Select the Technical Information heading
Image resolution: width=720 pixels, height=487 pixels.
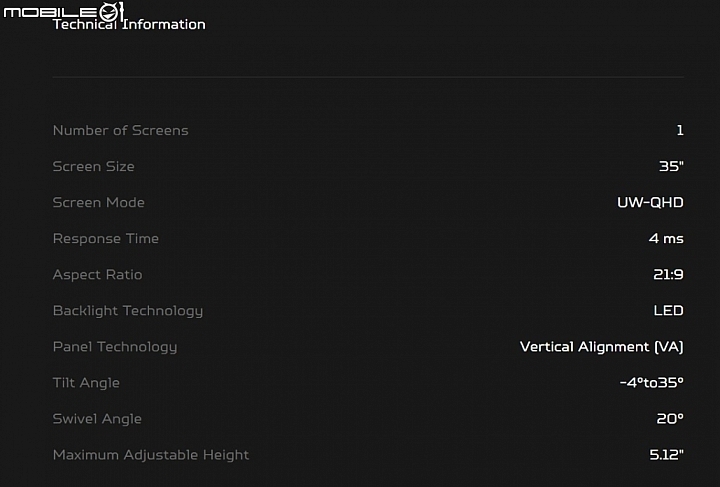click(x=129, y=24)
